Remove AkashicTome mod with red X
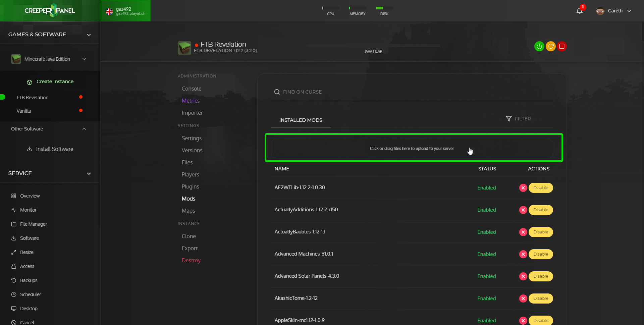 pyautogui.click(x=523, y=299)
